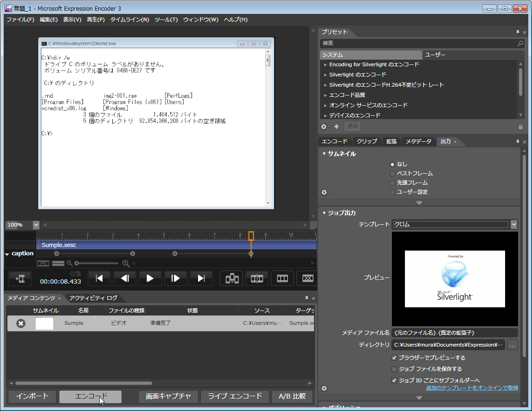The image size is (532, 411).
Task: Switch to the エンコード tab
Action: click(334, 142)
